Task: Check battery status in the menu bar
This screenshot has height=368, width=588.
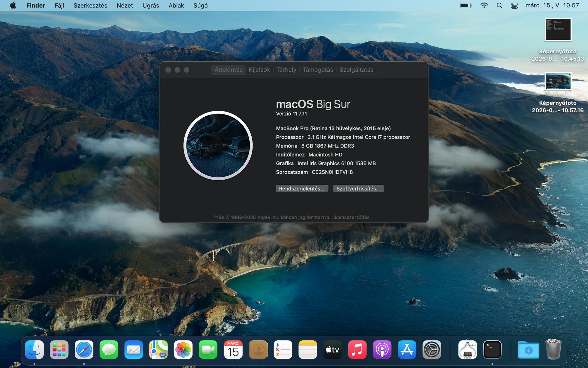Action: (466, 5)
